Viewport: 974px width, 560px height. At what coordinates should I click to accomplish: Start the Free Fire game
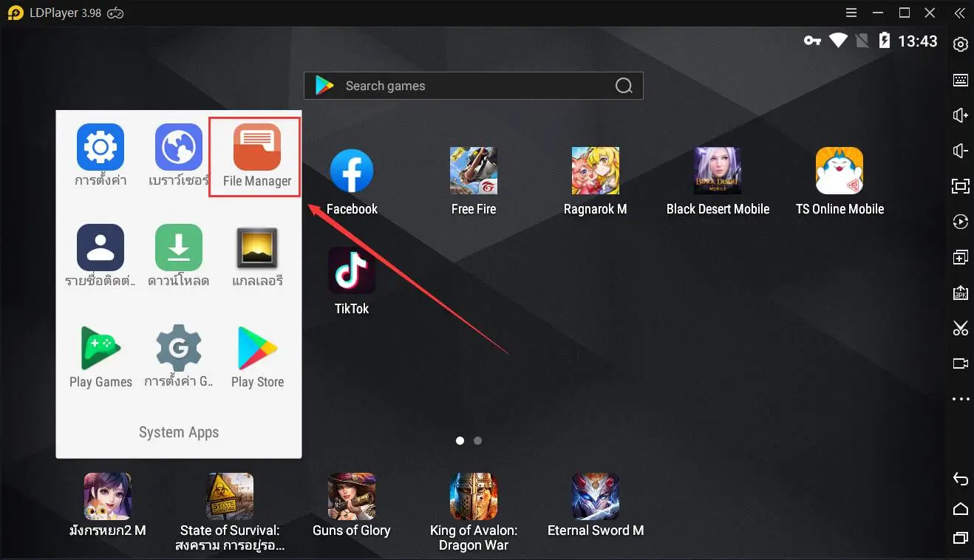click(x=474, y=182)
